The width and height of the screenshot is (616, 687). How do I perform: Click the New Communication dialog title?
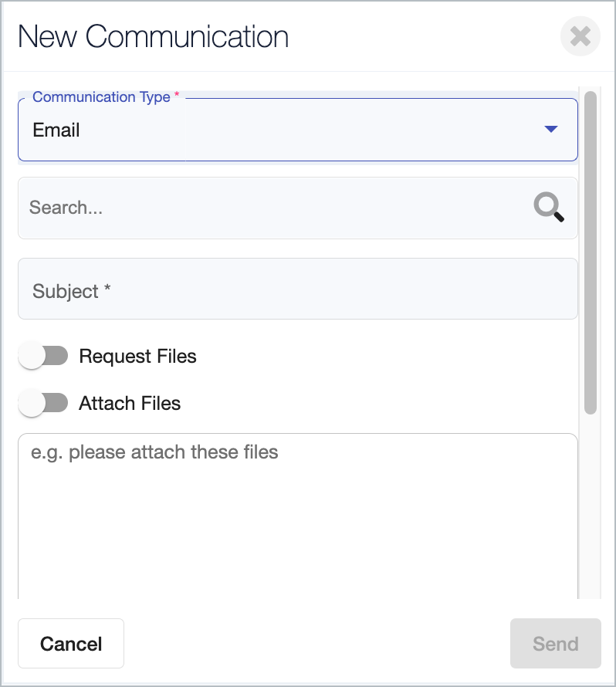pyautogui.click(x=154, y=36)
